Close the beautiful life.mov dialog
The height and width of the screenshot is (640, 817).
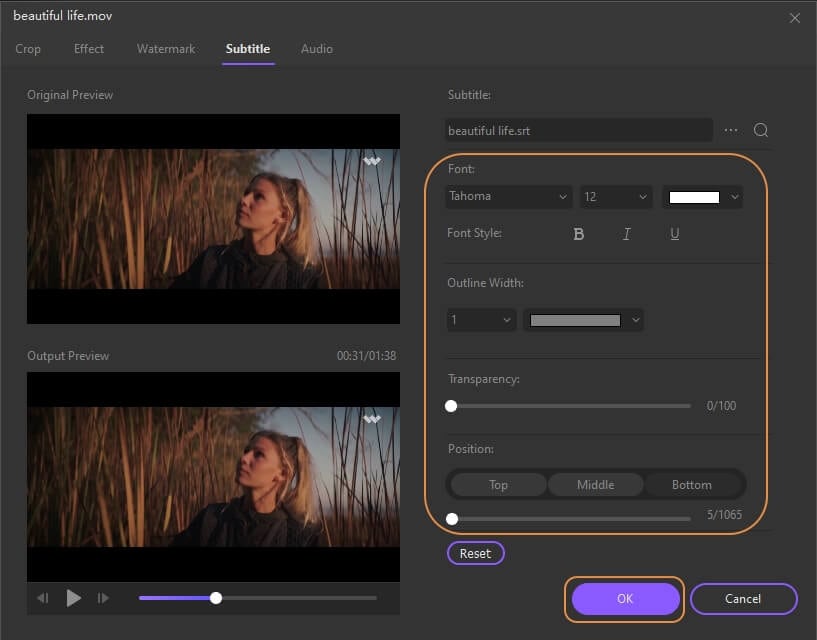coord(795,18)
